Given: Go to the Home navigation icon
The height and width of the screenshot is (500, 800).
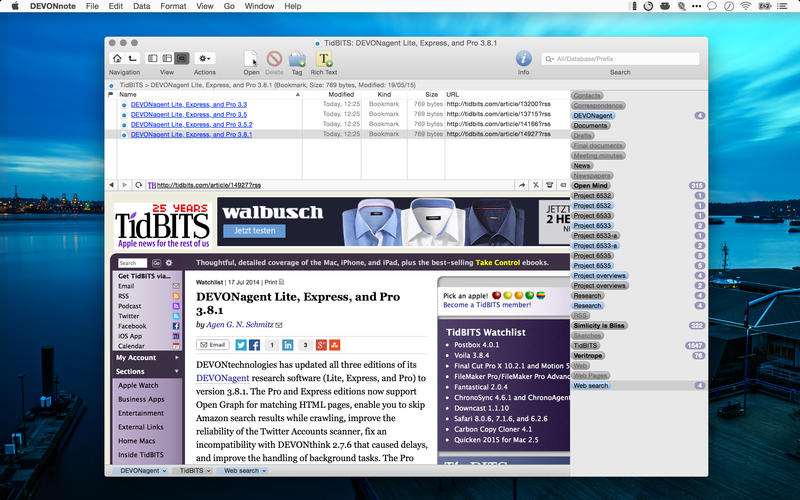Looking at the screenshot, I should click(117, 59).
